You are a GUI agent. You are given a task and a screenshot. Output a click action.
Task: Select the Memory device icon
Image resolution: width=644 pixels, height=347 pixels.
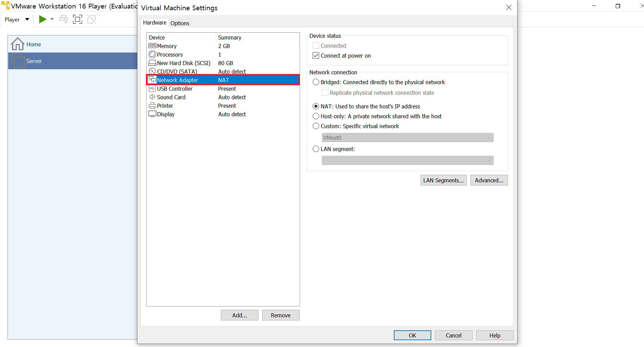pyautogui.click(x=152, y=46)
